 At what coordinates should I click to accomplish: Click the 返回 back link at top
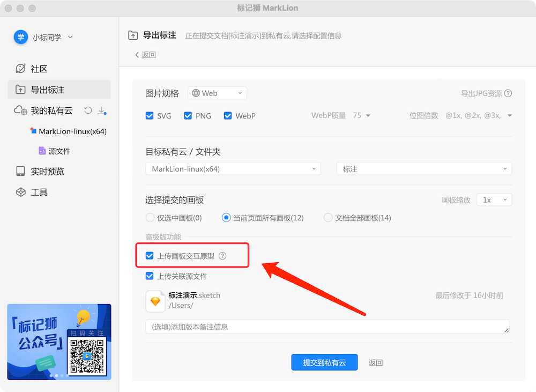(146, 55)
